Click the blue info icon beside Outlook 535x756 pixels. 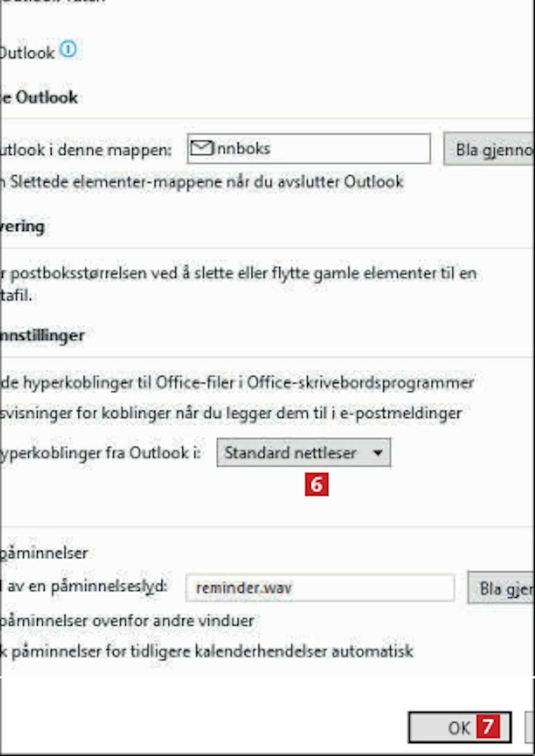point(68,49)
